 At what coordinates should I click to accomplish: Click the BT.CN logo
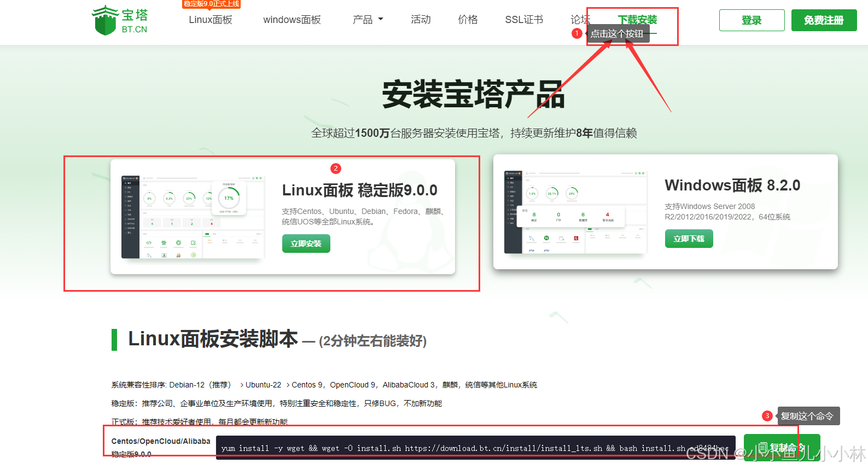[120, 20]
